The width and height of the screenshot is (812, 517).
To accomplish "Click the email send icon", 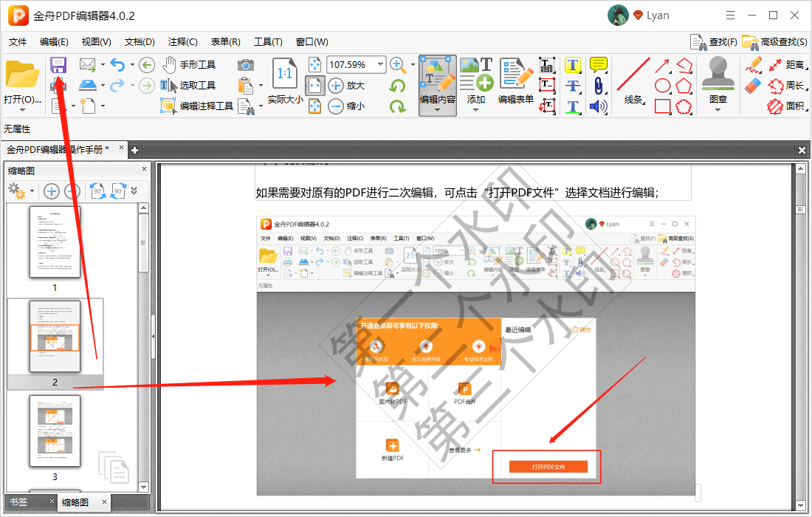I will tap(88, 65).
